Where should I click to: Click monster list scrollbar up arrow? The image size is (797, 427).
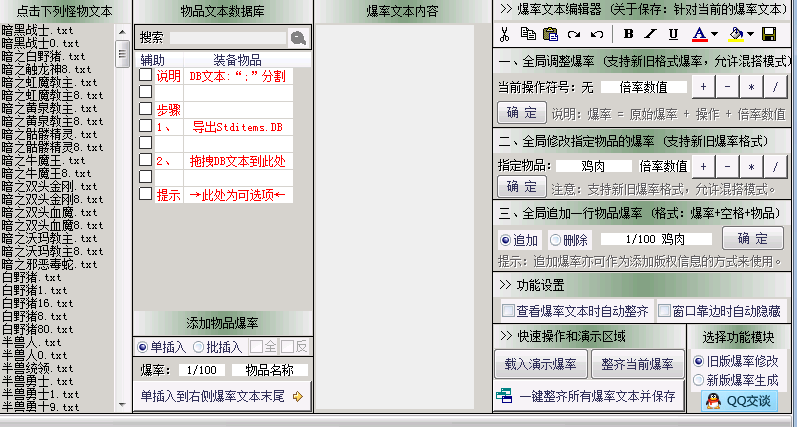(x=122, y=33)
